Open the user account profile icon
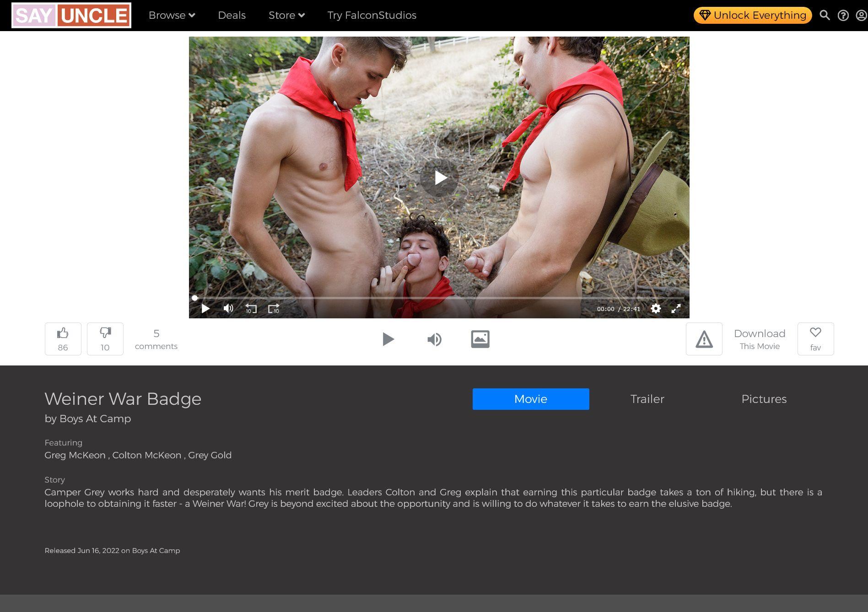The image size is (868, 612). pyautogui.click(x=861, y=16)
